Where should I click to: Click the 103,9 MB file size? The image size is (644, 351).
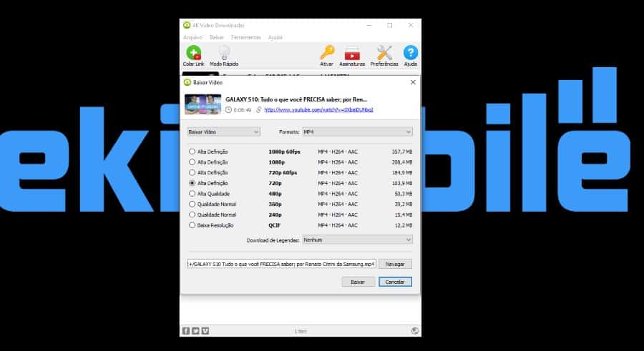click(x=401, y=183)
